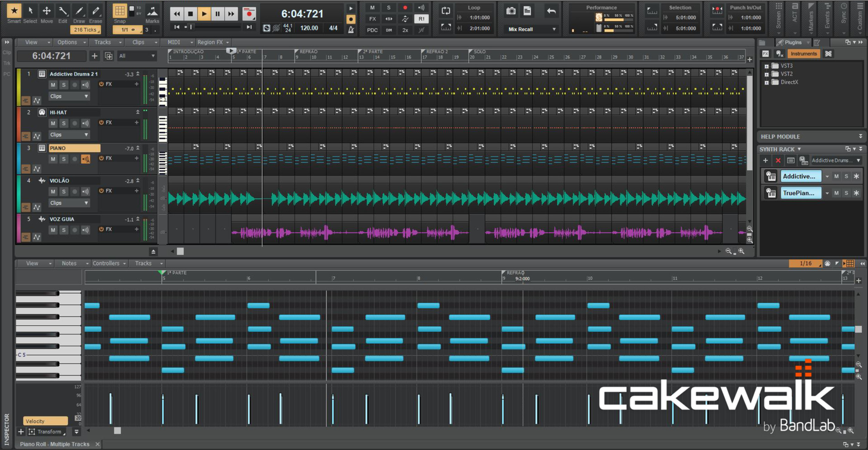Toggle PIANO track input echo

pyautogui.click(x=85, y=159)
